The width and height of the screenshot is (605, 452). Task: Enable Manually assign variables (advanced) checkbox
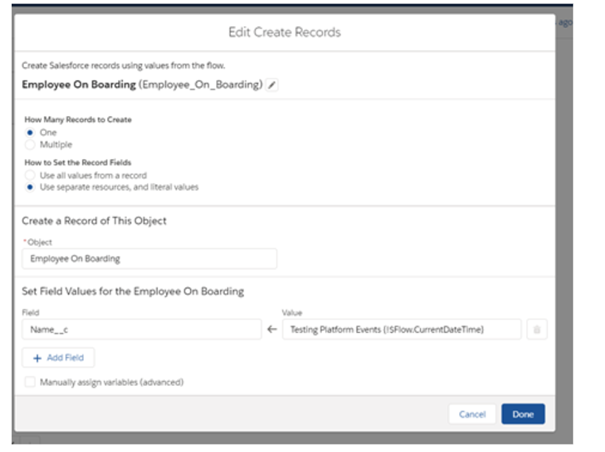[30, 382]
